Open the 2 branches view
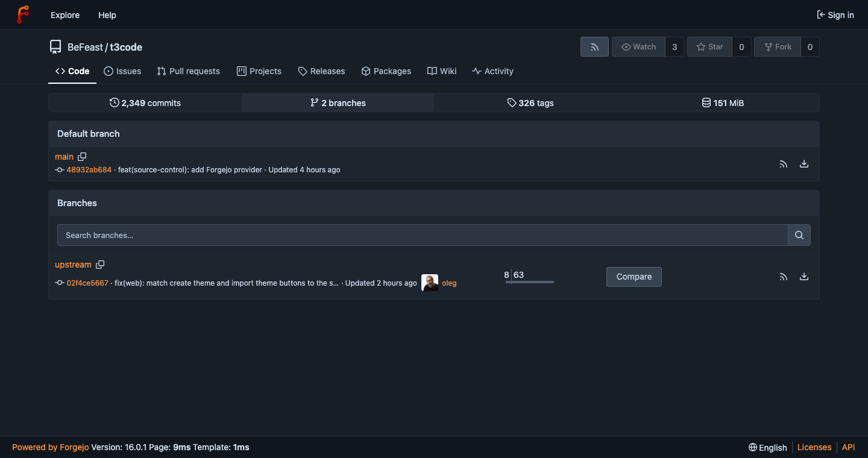This screenshot has width=868, height=458. 338,103
